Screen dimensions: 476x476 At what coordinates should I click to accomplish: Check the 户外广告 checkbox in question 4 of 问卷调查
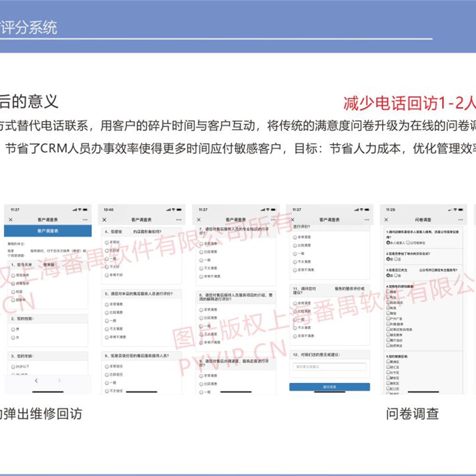(389, 318)
